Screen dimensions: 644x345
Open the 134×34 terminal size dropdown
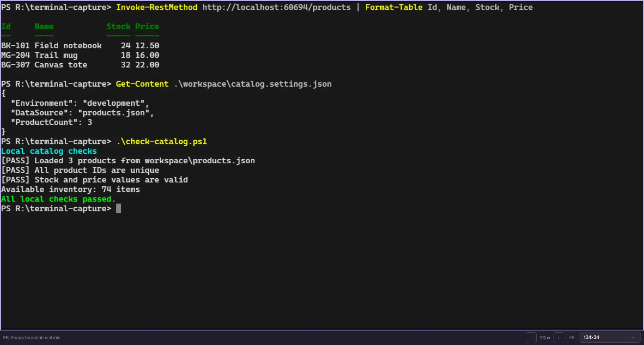(x=610, y=338)
